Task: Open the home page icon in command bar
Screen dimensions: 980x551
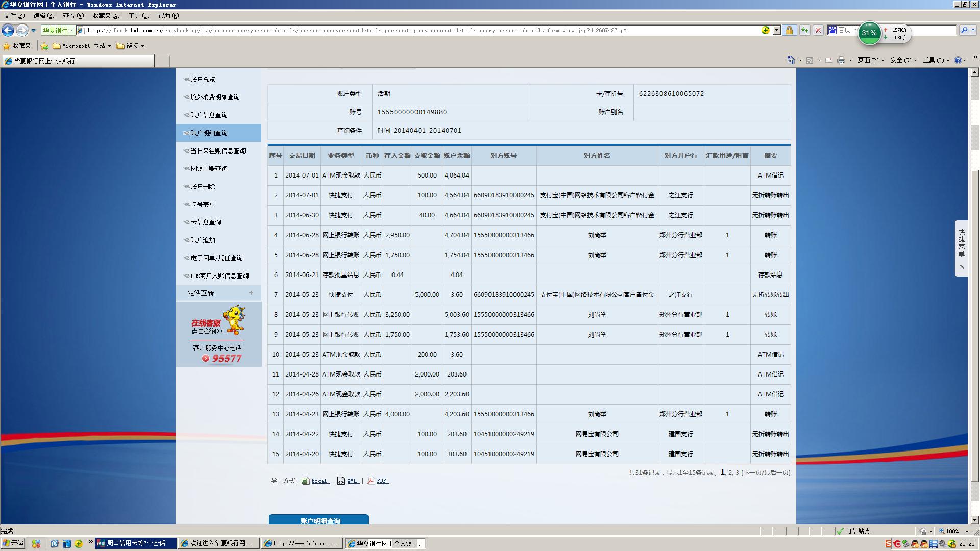Action: [x=791, y=60]
